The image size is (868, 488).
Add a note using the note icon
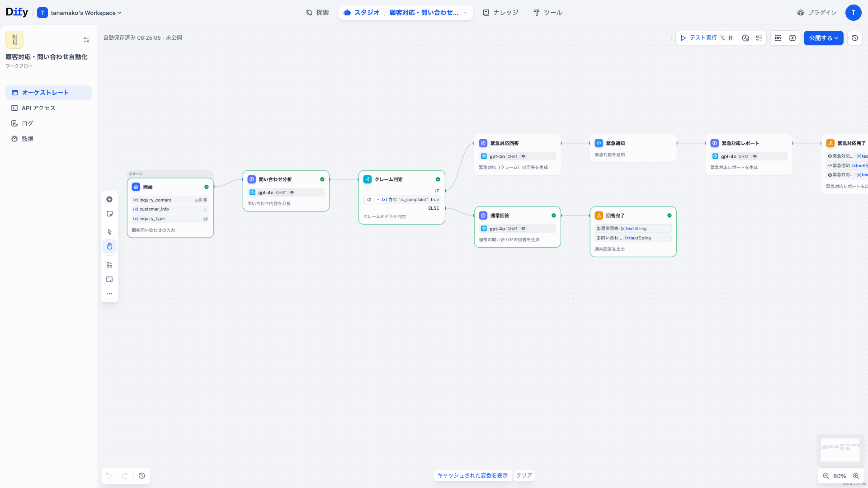click(109, 213)
